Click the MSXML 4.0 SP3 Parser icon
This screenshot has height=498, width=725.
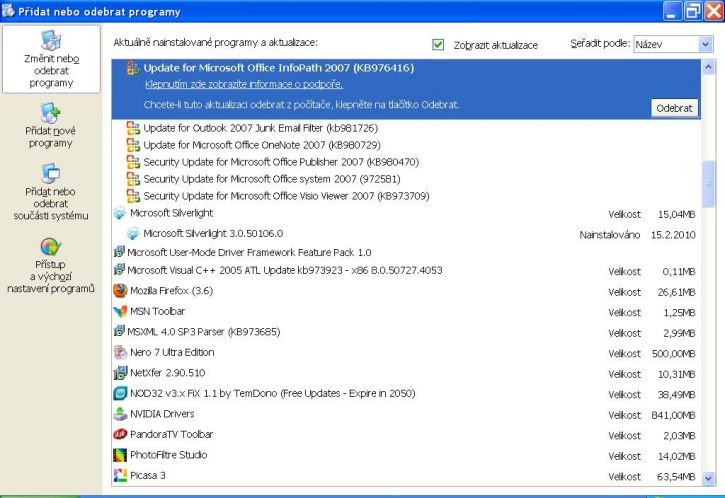coord(119,331)
